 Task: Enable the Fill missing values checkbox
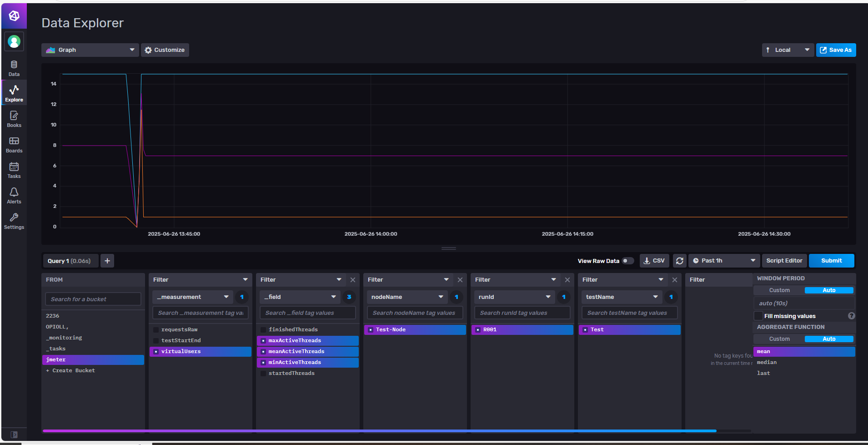click(x=758, y=316)
